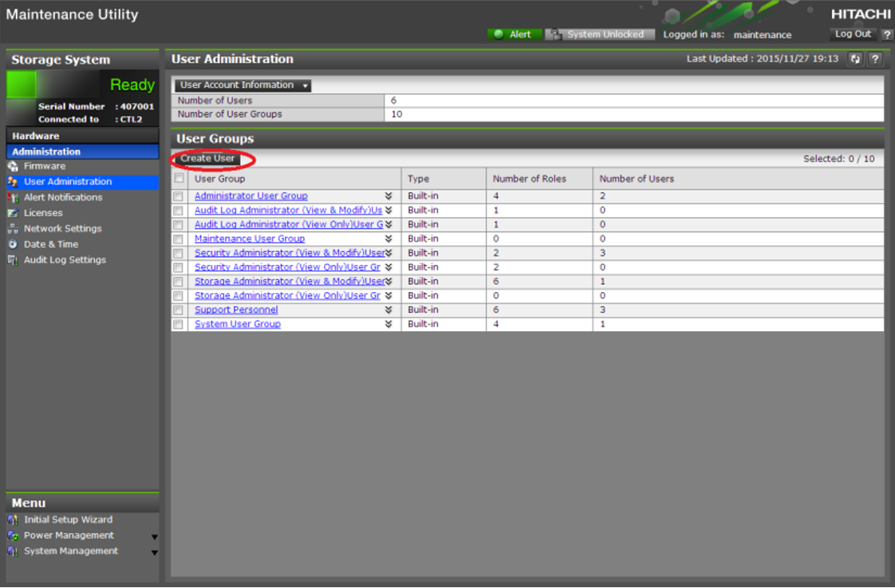895x588 pixels.
Task: Check the Maintenance User Group row checkbox
Action: pyautogui.click(x=179, y=239)
